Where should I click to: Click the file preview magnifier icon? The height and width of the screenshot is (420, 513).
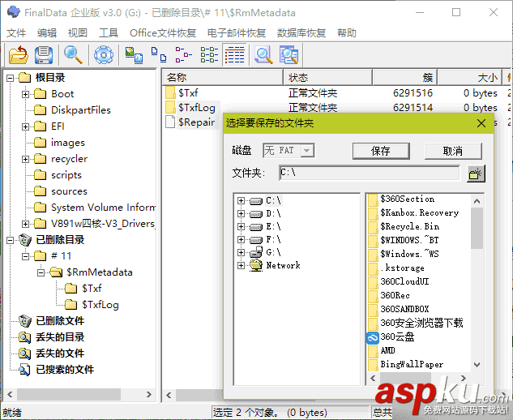(x=263, y=54)
